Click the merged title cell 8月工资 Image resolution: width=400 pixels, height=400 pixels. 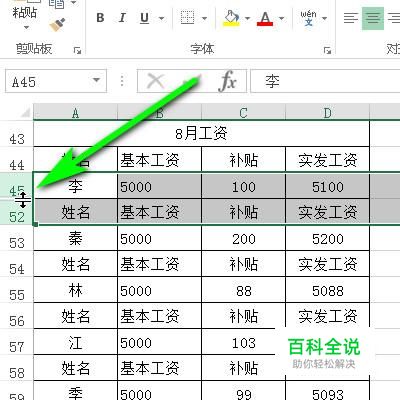click(201, 133)
